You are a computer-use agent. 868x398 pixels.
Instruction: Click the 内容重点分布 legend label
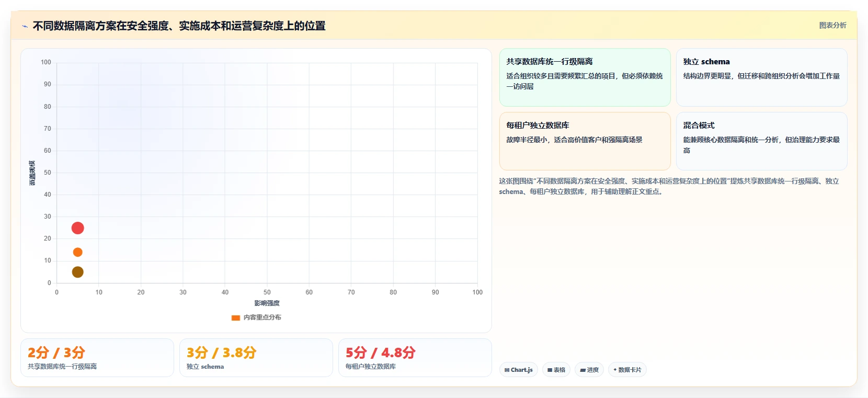(262, 317)
